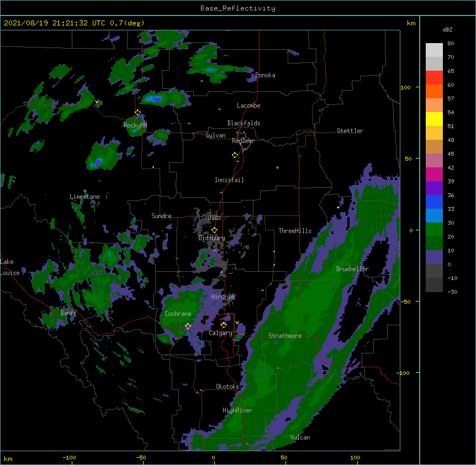This screenshot has height=465, width=476.
Task: Select the Stettler label
Action: pyautogui.click(x=350, y=131)
